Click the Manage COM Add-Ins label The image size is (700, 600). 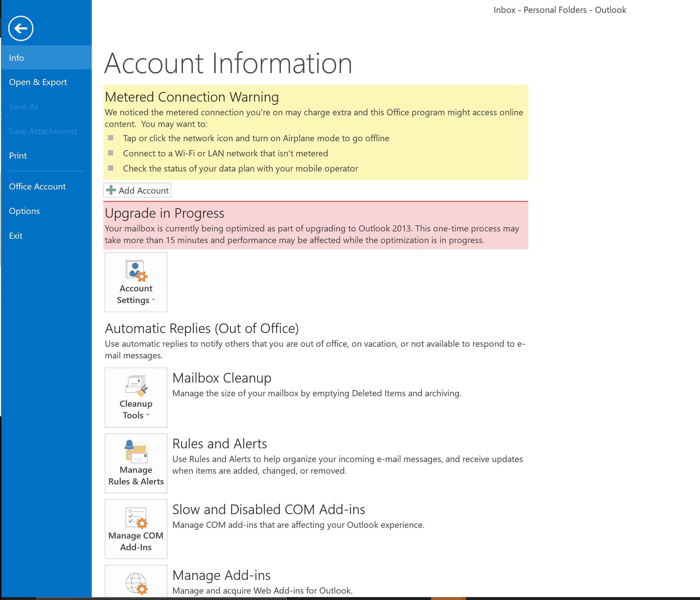coord(136,541)
